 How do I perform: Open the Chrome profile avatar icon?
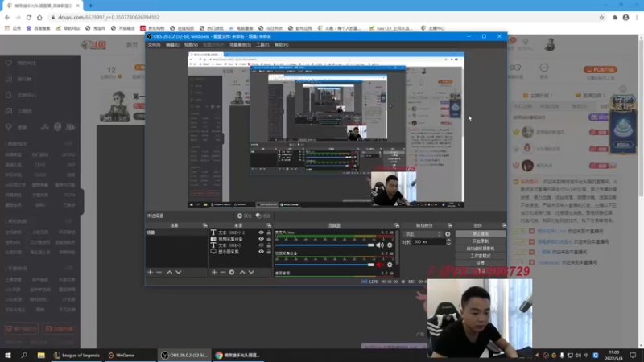[x=626, y=17]
